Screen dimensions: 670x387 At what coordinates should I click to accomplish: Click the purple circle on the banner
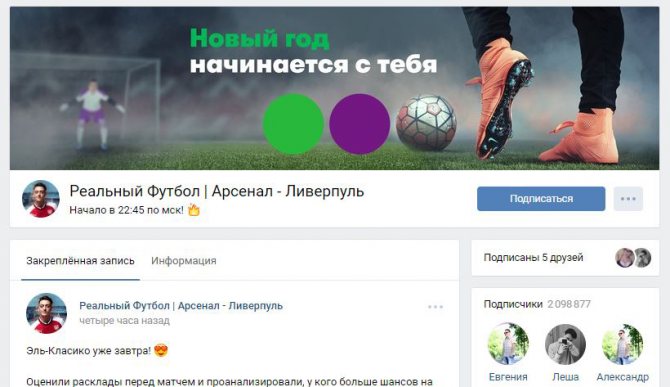pyautogui.click(x=360, y=124)
